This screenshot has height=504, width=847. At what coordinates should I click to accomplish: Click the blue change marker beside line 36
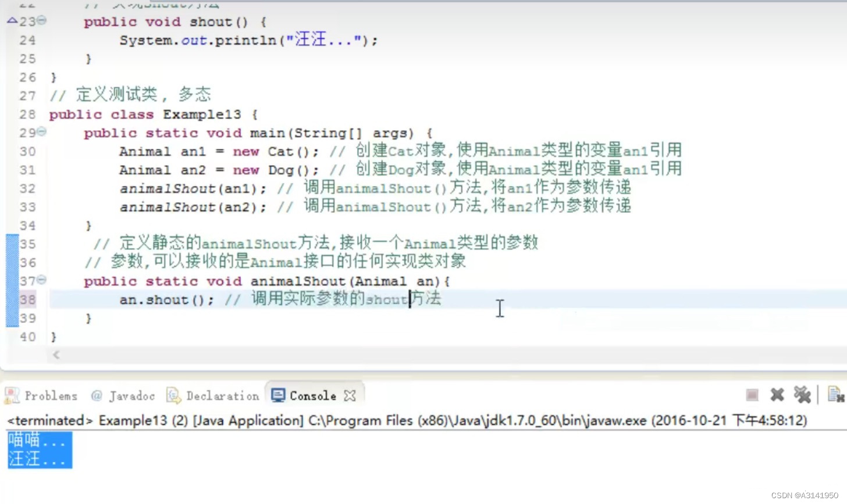point(12,262)
